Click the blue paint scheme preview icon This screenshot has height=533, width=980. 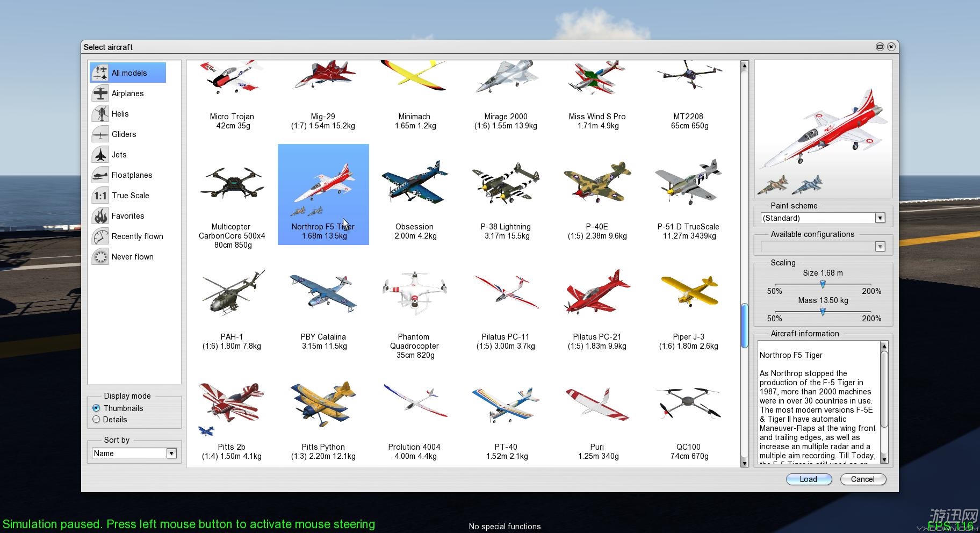point(807,184)
